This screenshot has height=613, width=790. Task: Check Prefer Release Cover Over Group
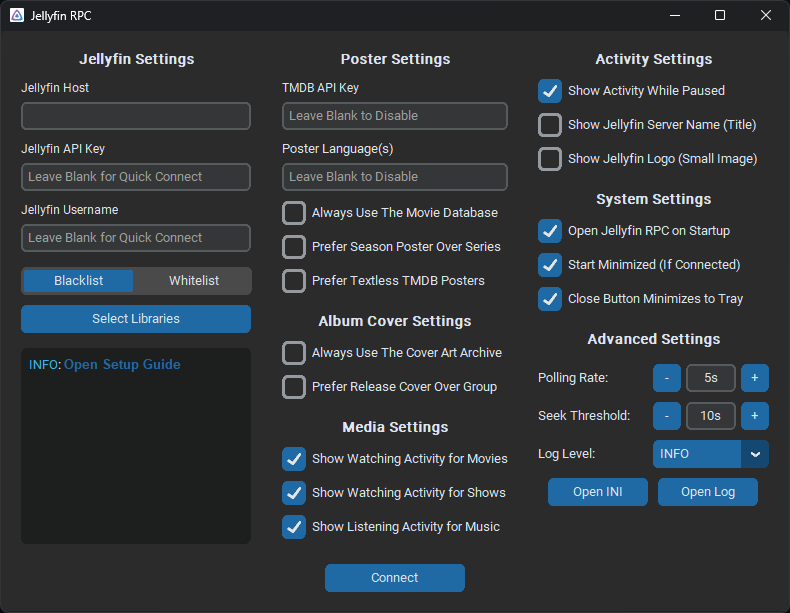point(294,387)
